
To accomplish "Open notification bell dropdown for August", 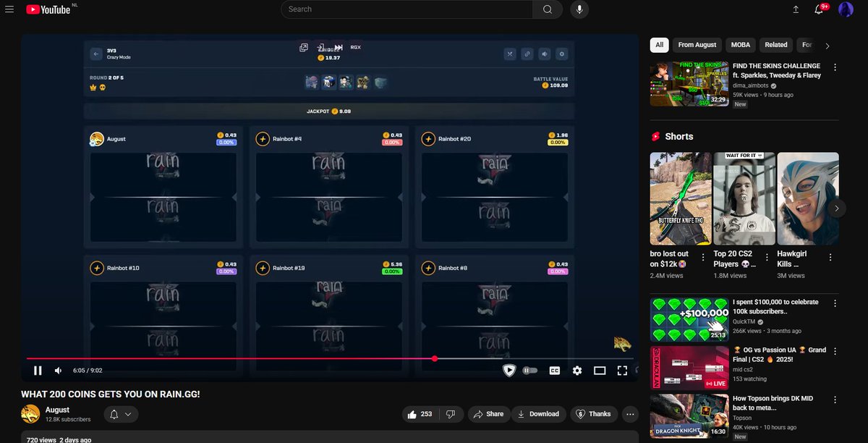I will click(121, 414).
